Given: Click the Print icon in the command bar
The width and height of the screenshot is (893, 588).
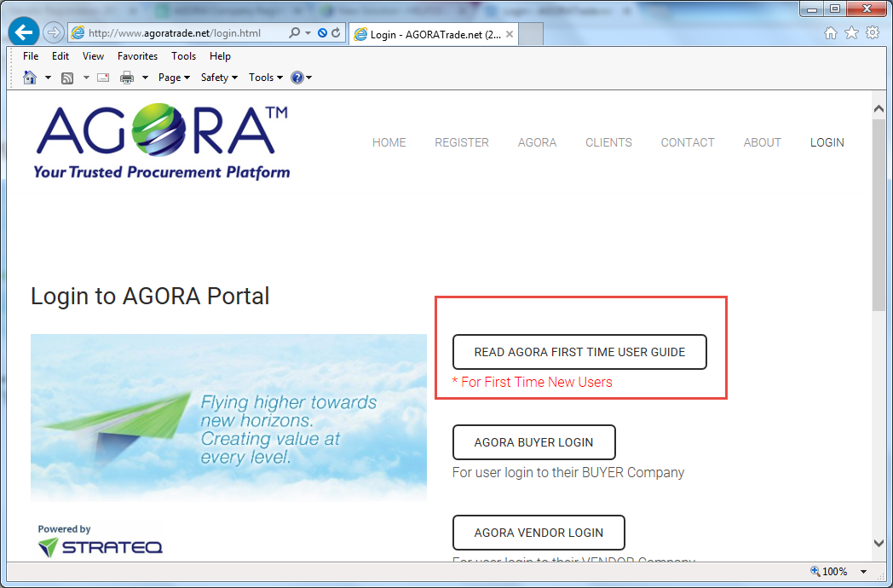Looking at the screenshot, I should (x=126, y=78).
